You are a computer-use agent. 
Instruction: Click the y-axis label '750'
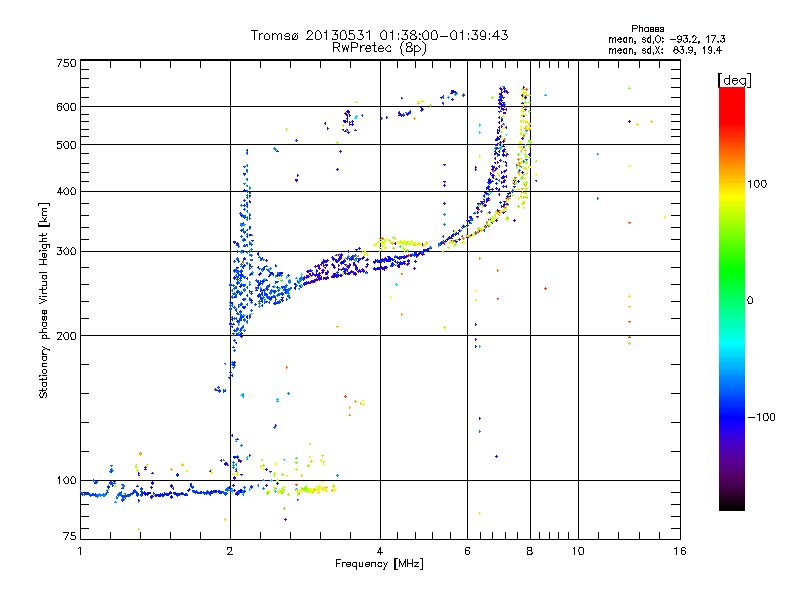coord(66,63)
